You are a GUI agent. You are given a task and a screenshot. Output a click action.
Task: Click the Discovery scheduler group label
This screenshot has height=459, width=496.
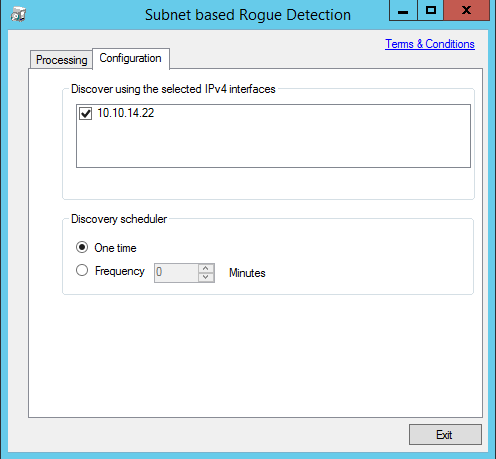(x=119, y=219)
